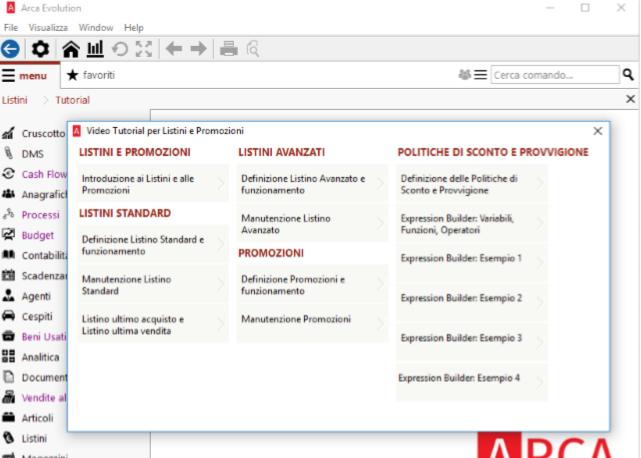Viewport: 641px width, 458px height.
Task: Open Definizione Promozioni e funzionamento
Action: pos(312,284)
